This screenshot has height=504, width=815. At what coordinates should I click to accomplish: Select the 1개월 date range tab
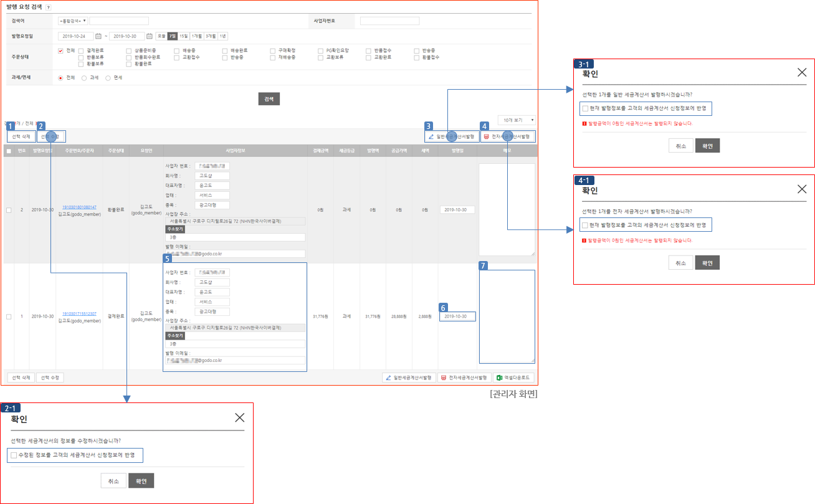coord(197,36)
